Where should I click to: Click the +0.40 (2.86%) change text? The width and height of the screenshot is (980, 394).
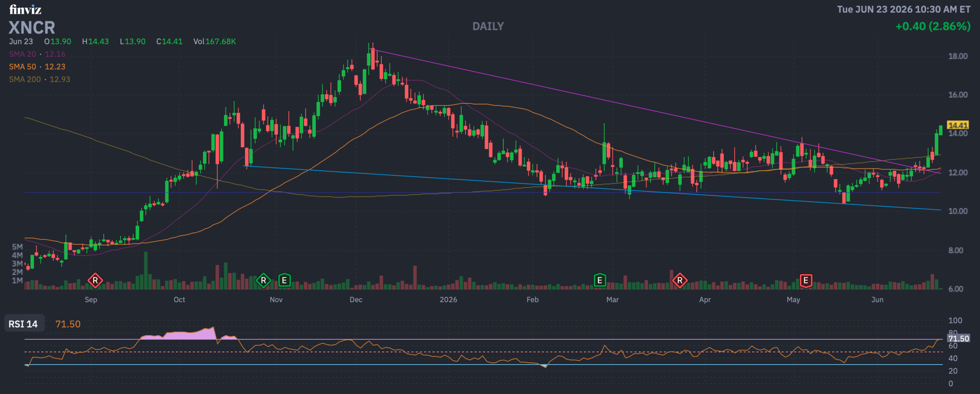pyautogui.click(x=933, y=26)
